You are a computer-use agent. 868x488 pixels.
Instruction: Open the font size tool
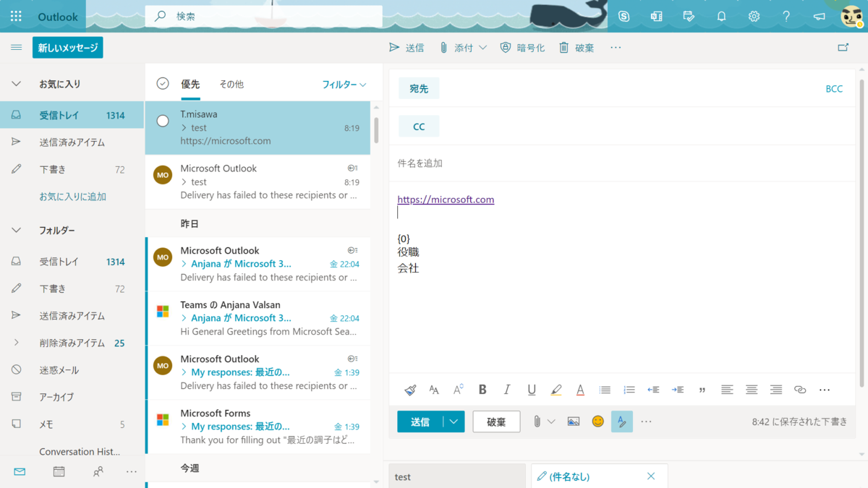click(434, 390)
